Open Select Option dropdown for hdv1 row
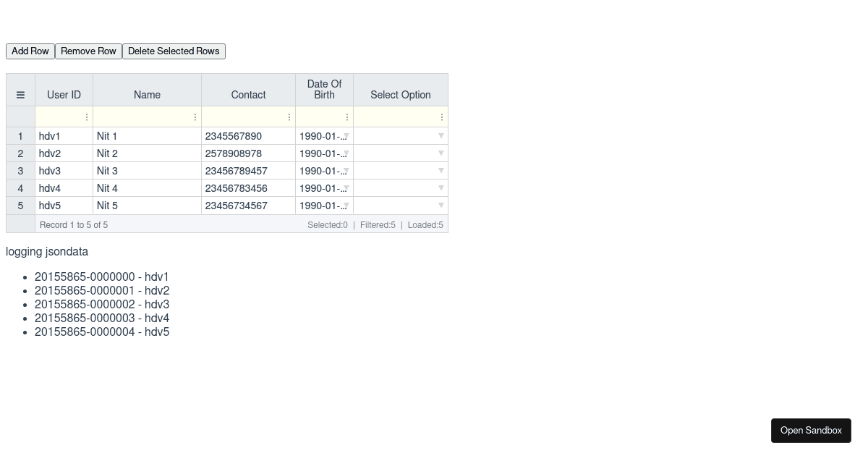868x456 pixels. tap(441, 136)
